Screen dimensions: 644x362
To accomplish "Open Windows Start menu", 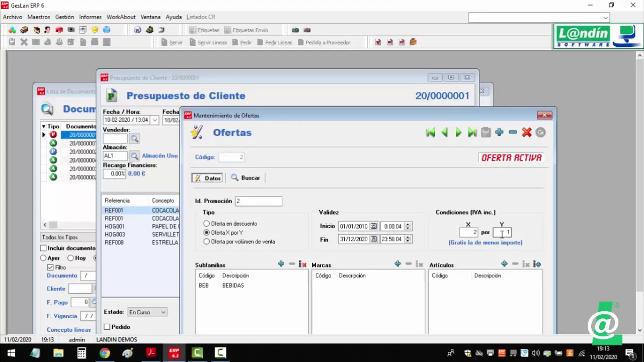I will pos(11,353).
